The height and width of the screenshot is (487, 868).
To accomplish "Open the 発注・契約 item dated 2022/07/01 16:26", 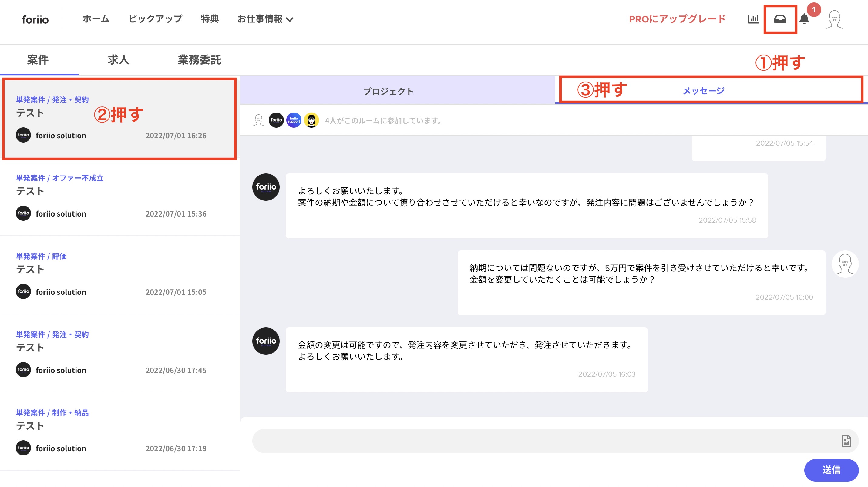I will pyautogui.click(x=119, y=119).
